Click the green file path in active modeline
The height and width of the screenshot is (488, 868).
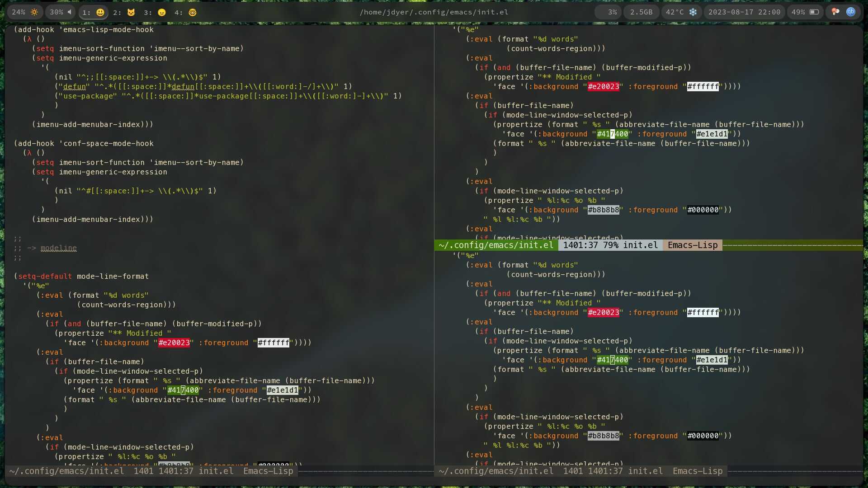tap(496, 245)
